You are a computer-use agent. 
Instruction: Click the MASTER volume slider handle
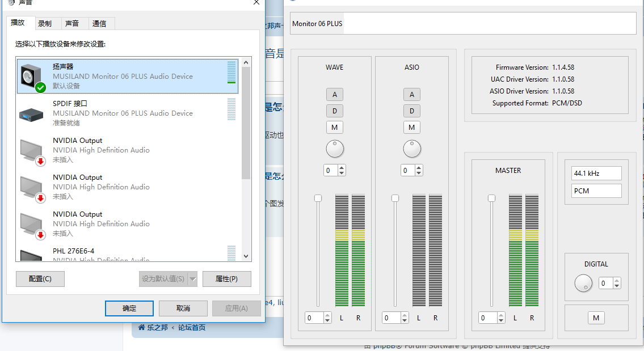(491, 198)
